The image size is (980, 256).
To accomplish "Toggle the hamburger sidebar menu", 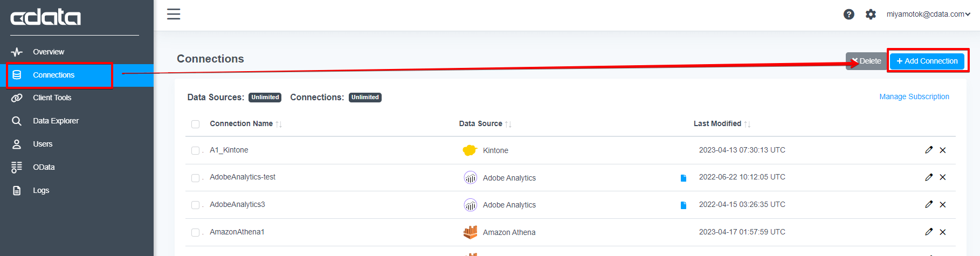I will click(174, 14).
